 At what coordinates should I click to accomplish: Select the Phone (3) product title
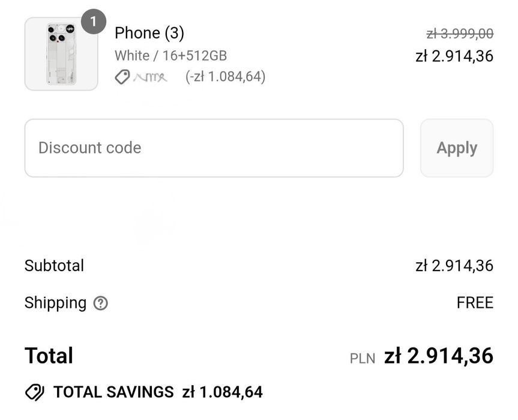pyautogui.click(x=149, y=33)
